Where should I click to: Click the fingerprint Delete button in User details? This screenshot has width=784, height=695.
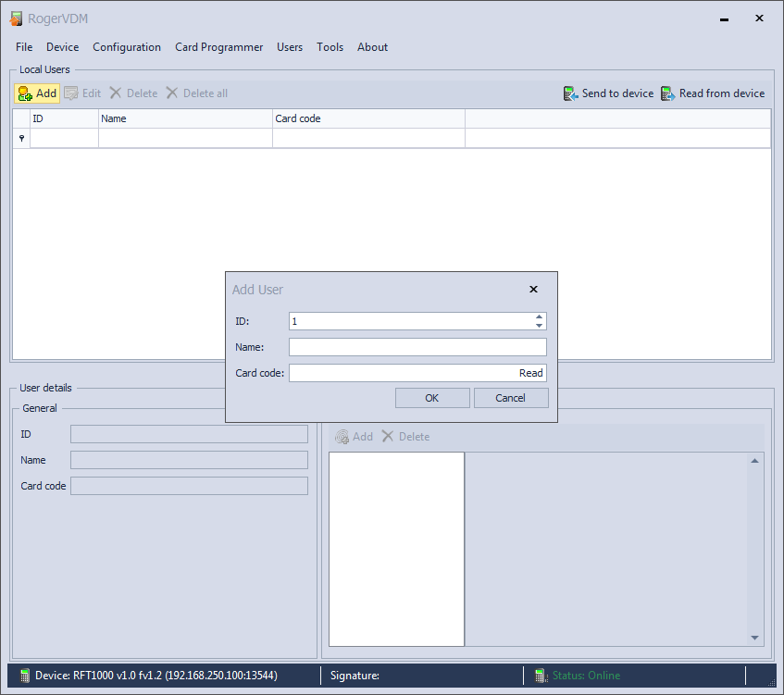(405, 437)
